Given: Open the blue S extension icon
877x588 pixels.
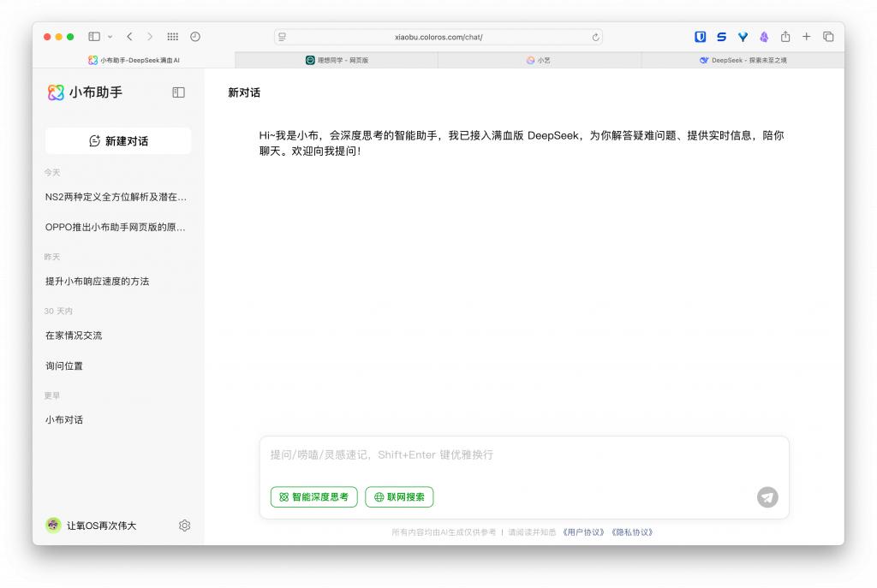Looking at the screenshot, I should click(721, 36).
